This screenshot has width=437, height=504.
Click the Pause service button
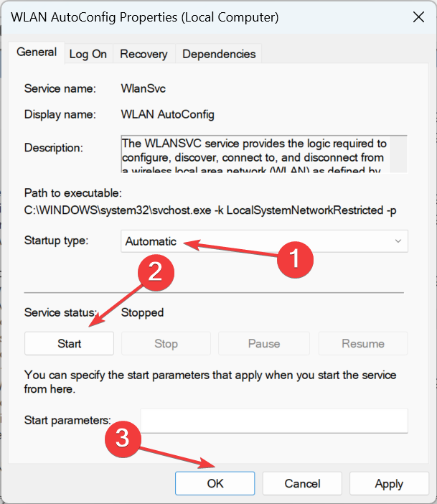coord(263,343)
